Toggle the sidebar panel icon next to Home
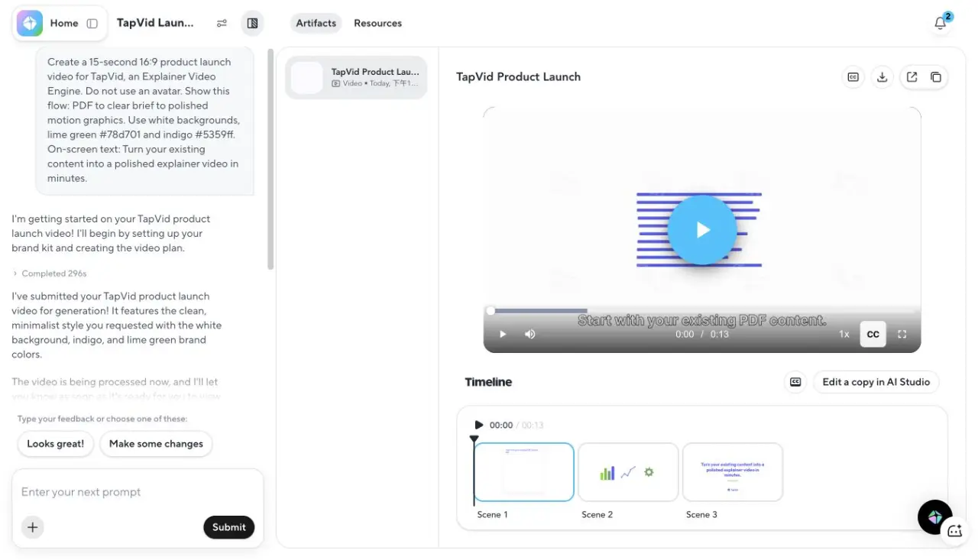The height and width of the screenshot is (560, 978). coord(92,24)
